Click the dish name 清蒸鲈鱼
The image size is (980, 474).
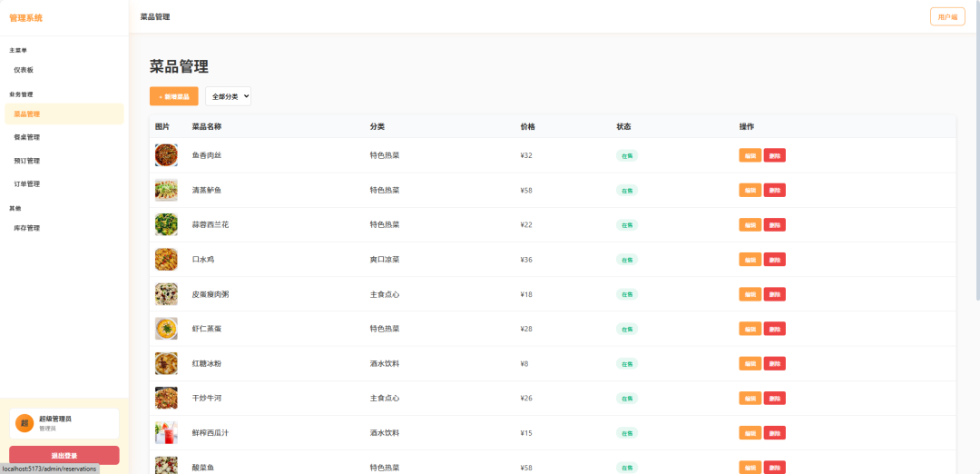point(206,190)
